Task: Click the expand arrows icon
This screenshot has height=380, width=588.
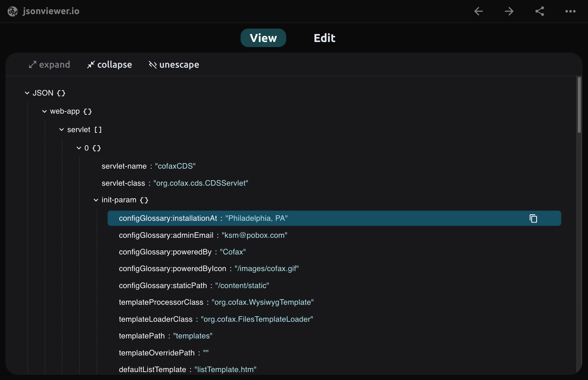Action: click(x=33, y=64)
